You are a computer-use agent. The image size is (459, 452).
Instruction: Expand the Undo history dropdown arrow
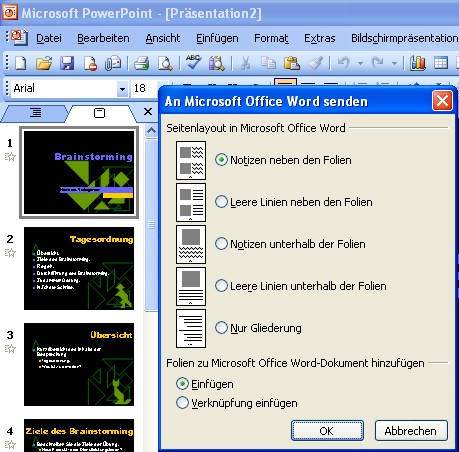360,63
